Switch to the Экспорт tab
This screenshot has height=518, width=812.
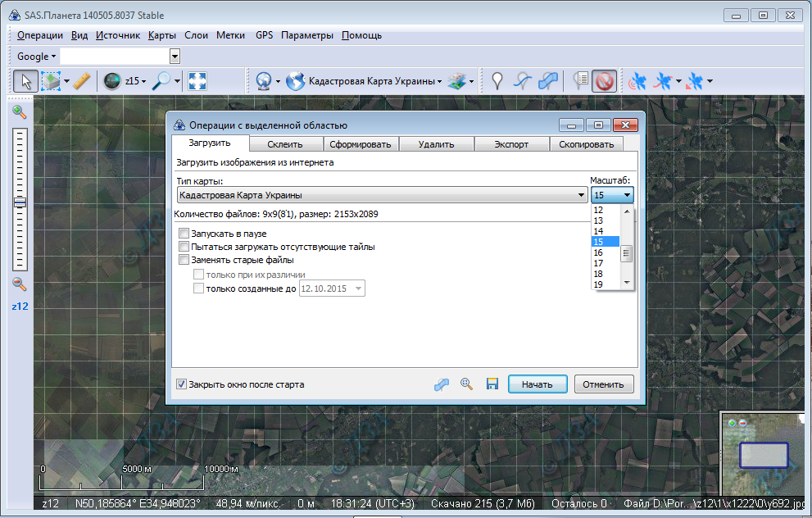click(x=511, y=144)
